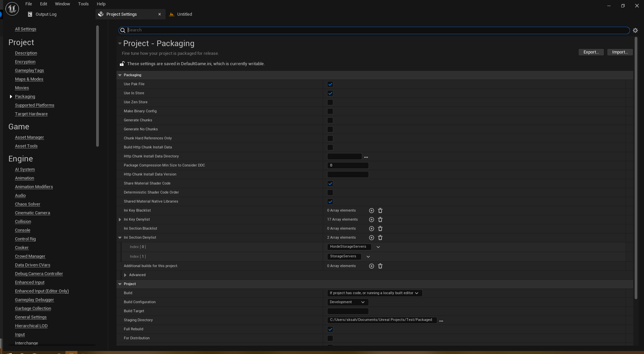Close the Project Settings tab
The width and height of the screenshot is (644, 354).
(x=160, y=14)
